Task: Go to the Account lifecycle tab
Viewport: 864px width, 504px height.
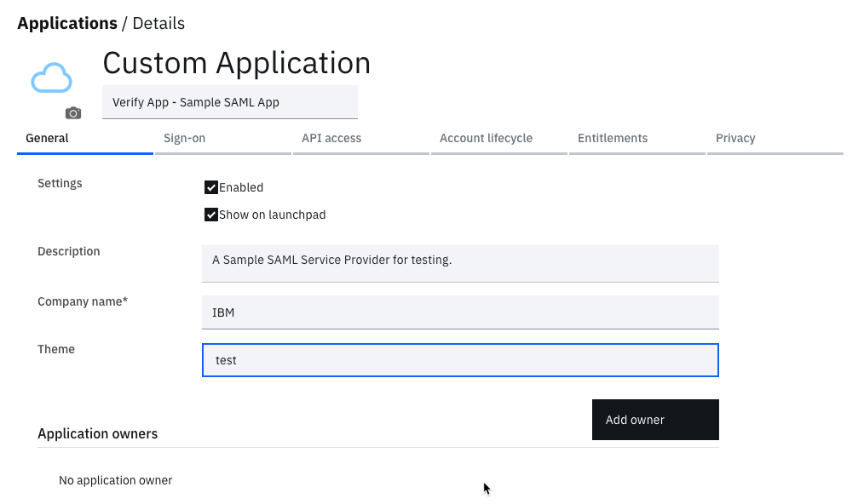Action: tap(499, 140)
